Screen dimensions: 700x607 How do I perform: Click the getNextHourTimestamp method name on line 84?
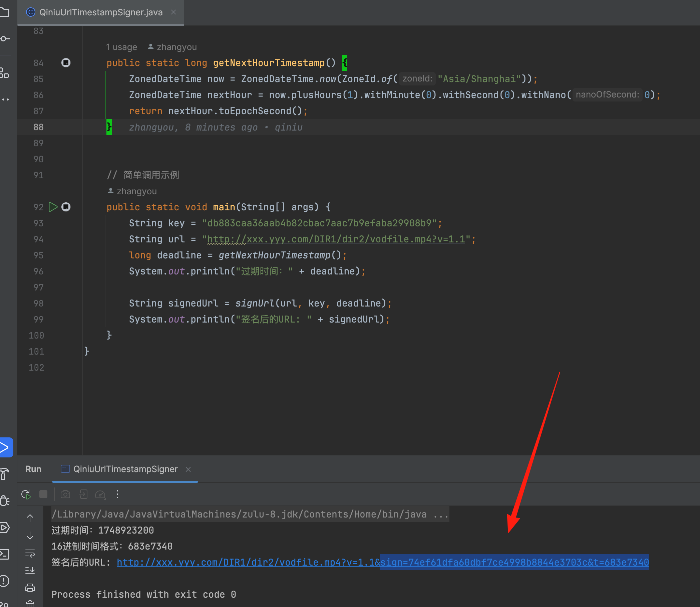[269, 63]
